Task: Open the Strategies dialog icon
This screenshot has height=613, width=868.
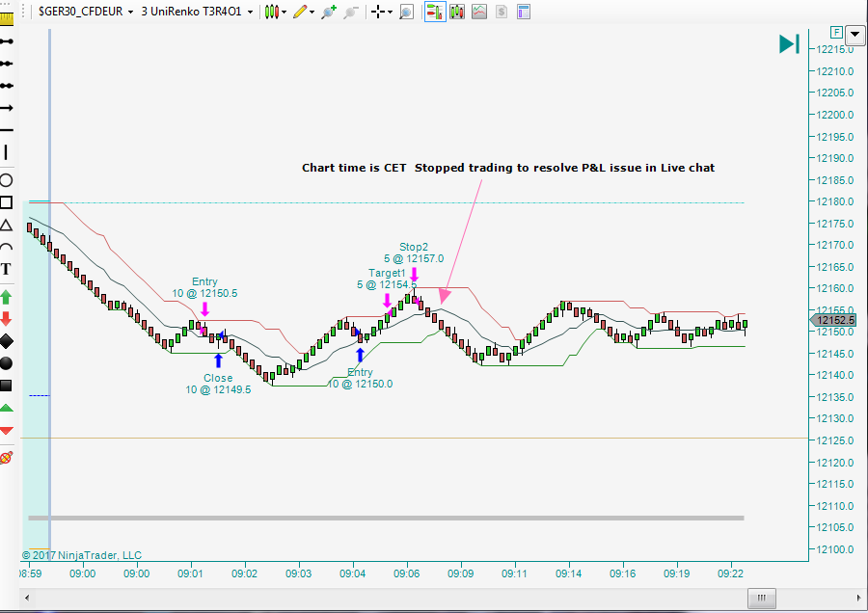Action: coord(478,11)
